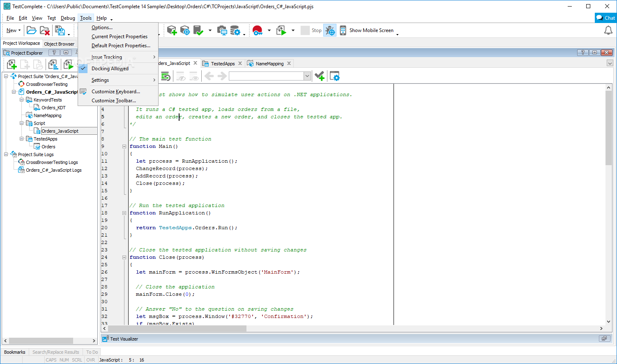Close the TestedApps tab
617x364 pixels.
pyautogui.click(x=240, y=63)
